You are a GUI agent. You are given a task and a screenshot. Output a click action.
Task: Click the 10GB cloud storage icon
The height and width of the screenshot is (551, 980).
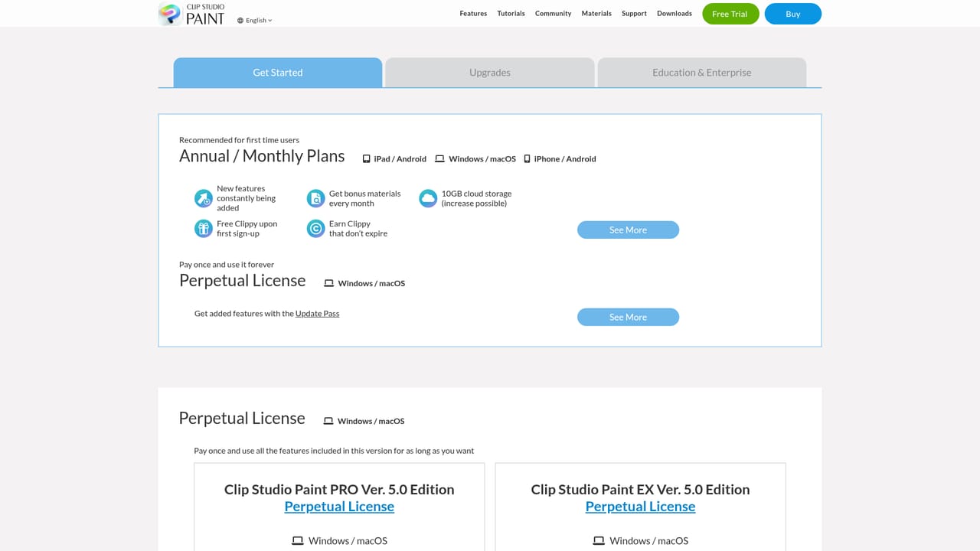pos(428,198)
